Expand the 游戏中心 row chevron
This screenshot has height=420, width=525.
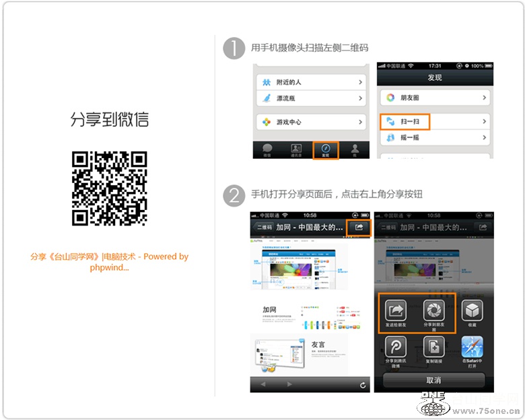(360, 122)
